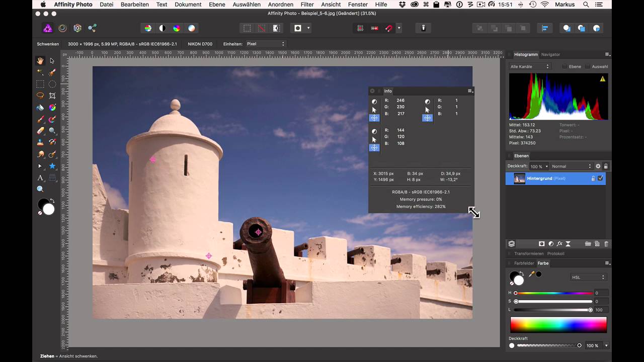Open Spotlight search in menu bar
Viewport: 644px width, 362px height.
(x=586, y=5)
